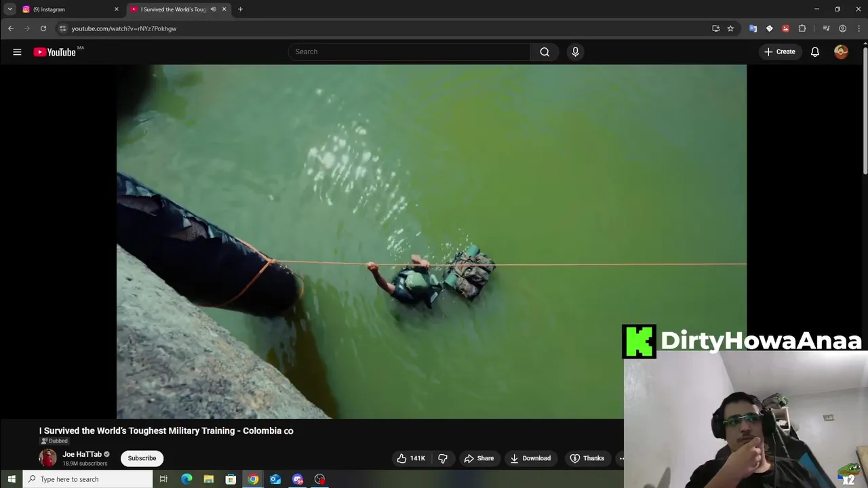Screen dimensions: 868x488
Task: Click the Dubbed label under title
Action: pyautogui.click(x=54, y=441)
